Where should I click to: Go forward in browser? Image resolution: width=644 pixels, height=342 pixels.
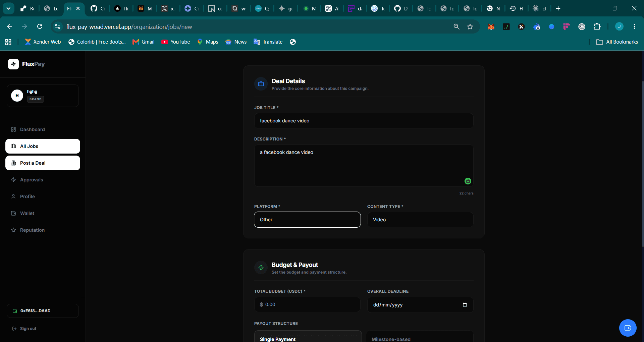(24, 26)
